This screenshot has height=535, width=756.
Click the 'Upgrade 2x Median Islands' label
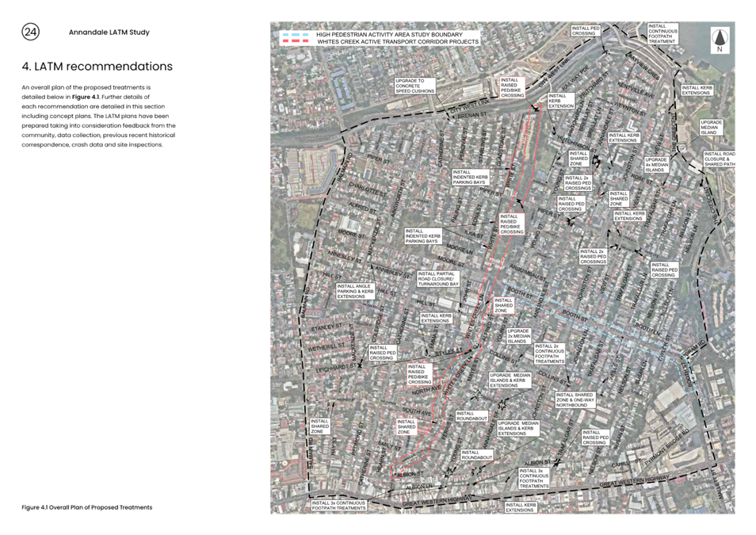(x=518, y=336)
